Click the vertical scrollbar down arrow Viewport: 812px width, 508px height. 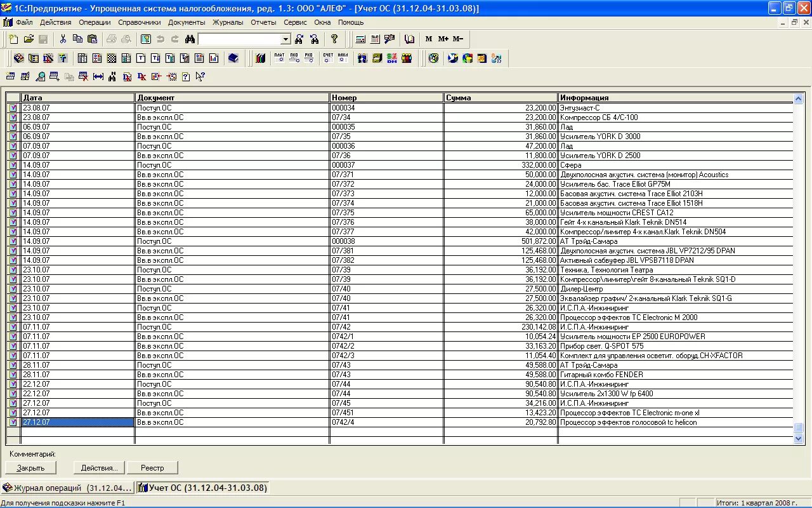click(799, 438)
